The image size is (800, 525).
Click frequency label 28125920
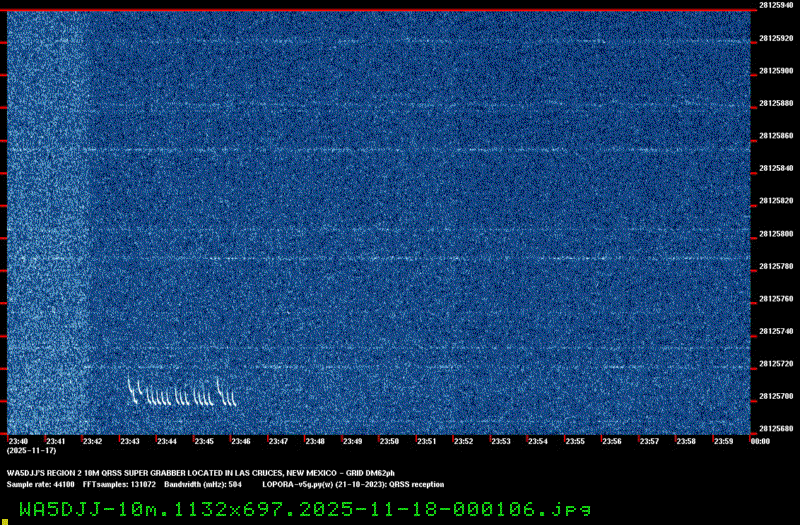776,38
